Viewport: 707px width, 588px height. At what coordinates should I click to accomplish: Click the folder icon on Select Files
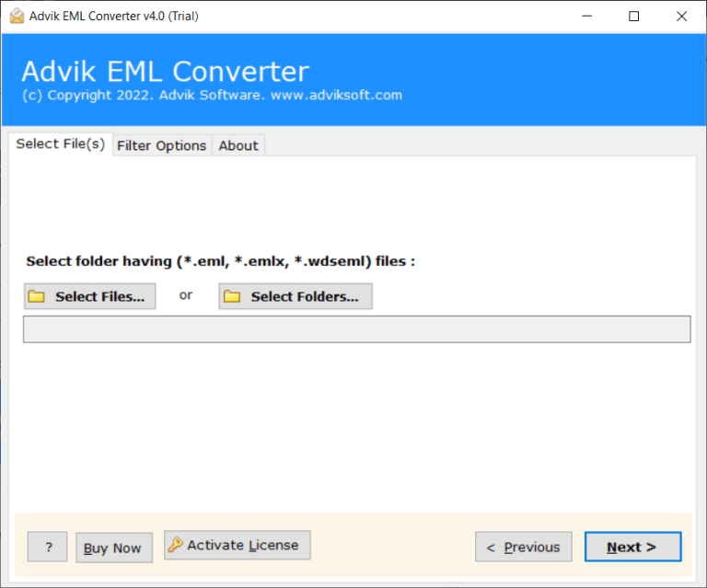coord(37,296)
